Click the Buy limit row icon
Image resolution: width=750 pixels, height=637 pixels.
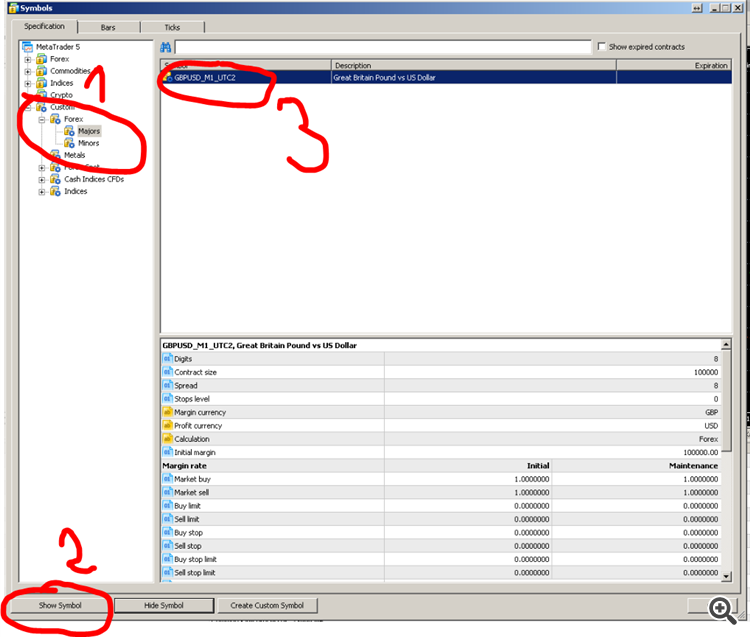167,506
